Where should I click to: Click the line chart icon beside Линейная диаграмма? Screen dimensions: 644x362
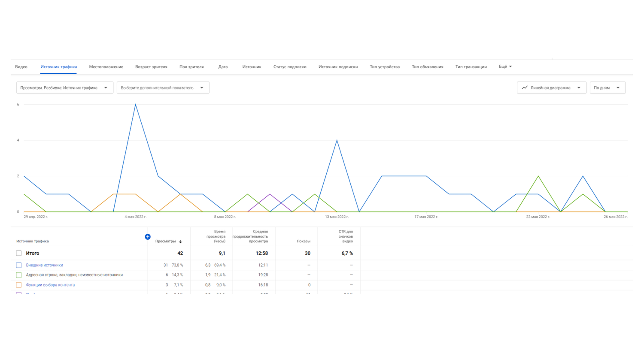(525, 87)
